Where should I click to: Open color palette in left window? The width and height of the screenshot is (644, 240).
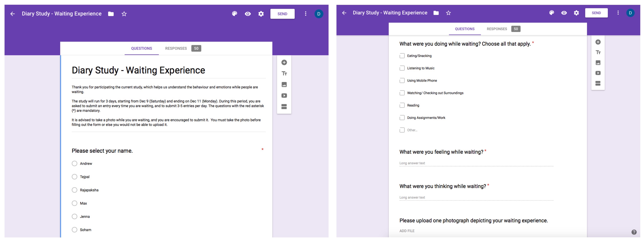coord(235,14)
